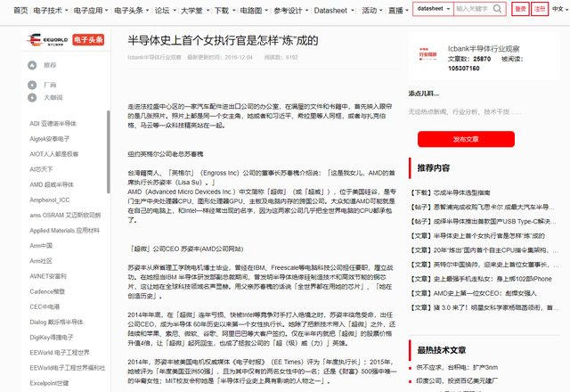Switch language with 中文 dropdown
The width and height of the screenshot is (570, 392).
560,9
